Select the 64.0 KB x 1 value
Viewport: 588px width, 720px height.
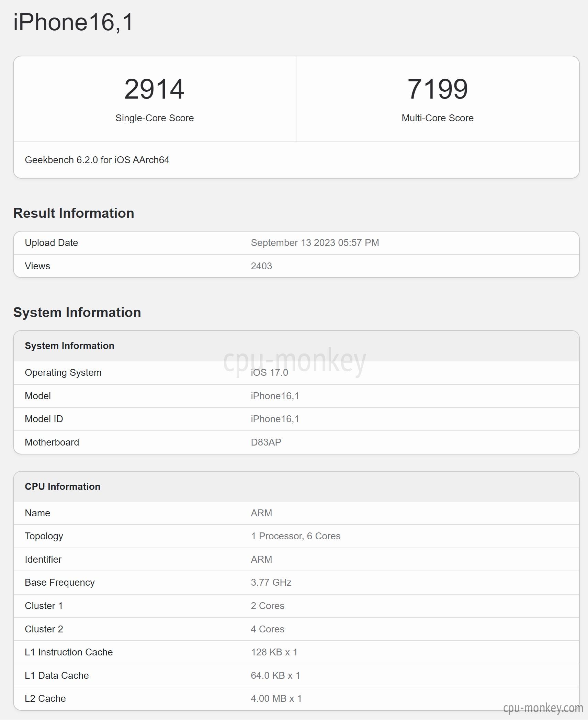275,675
